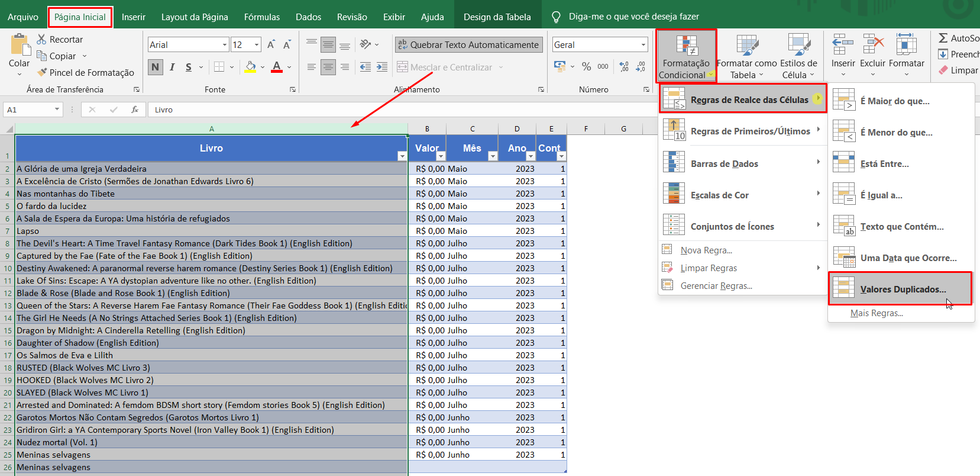Increase decimal places
Viewport: 980px width, 476px height.
pyautogui.click(x=624, y=67)
